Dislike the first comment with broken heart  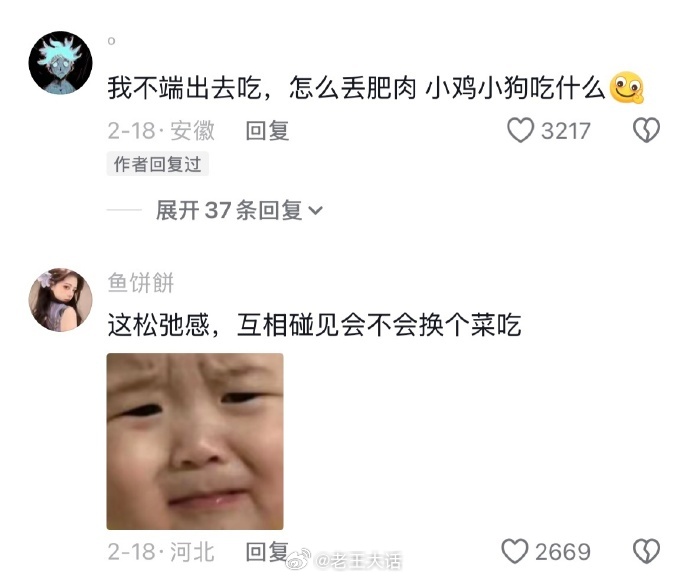[x=646, y=130]
